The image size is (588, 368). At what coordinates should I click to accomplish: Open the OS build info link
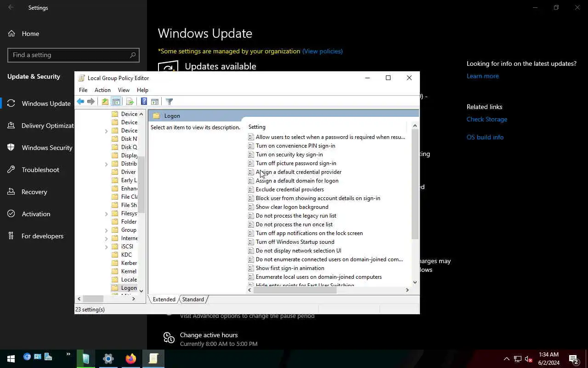[x=485, y=137]
